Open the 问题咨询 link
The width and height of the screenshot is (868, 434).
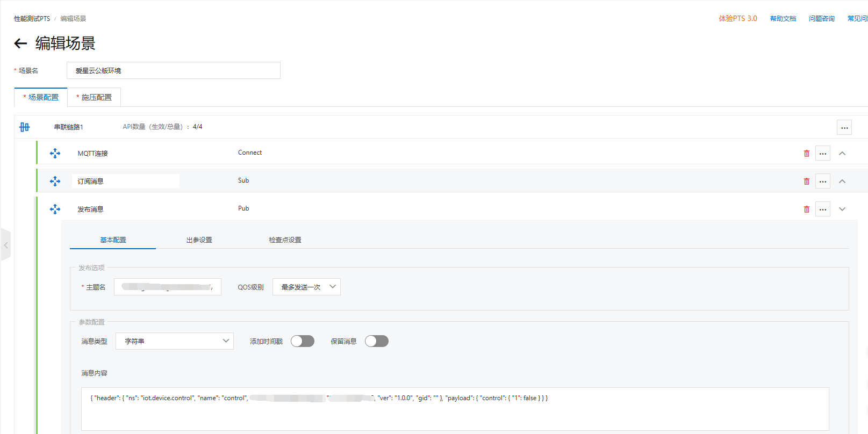[x=822, y=19]
